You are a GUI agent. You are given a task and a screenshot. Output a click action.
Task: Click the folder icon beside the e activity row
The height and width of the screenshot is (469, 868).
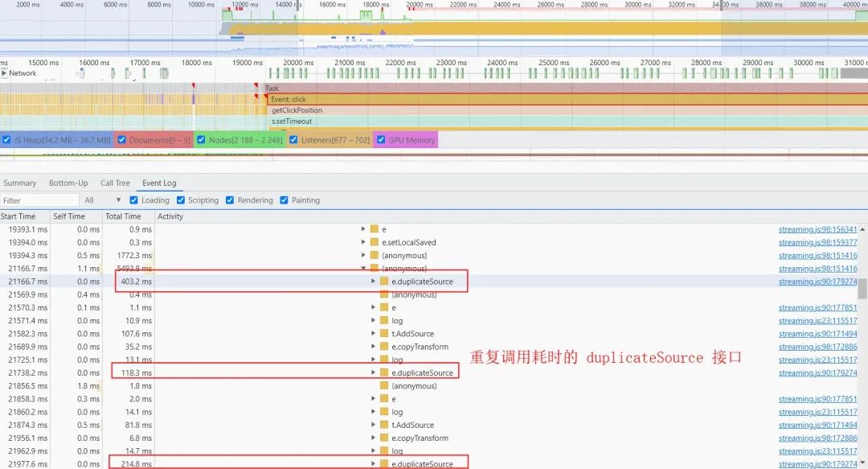[373, 229]
